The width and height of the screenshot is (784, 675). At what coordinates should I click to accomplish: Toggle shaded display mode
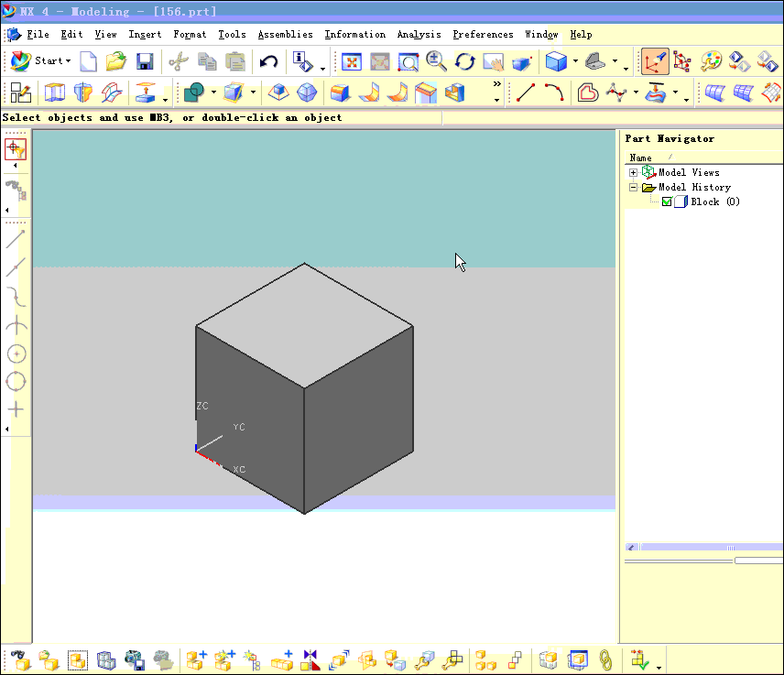pos(557,63)
